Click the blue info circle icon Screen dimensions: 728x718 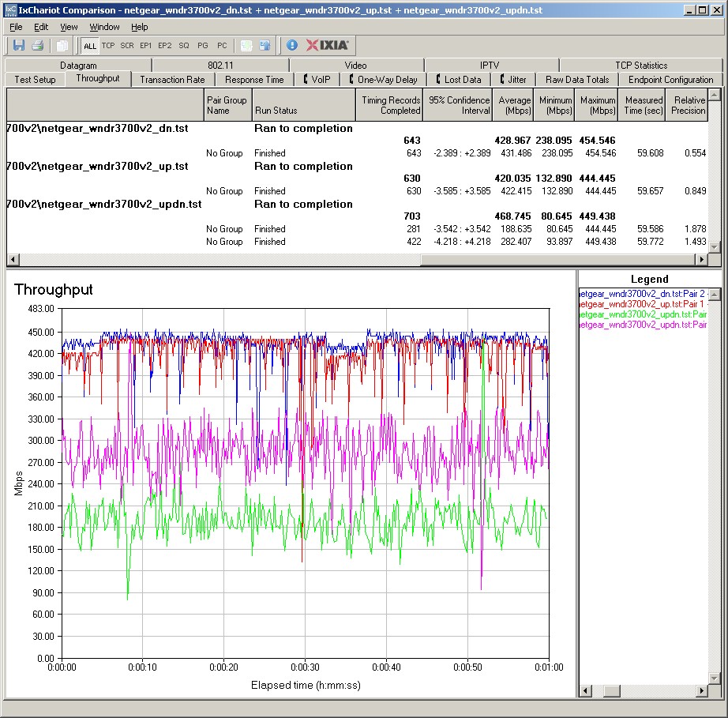(x=291, y=45)
